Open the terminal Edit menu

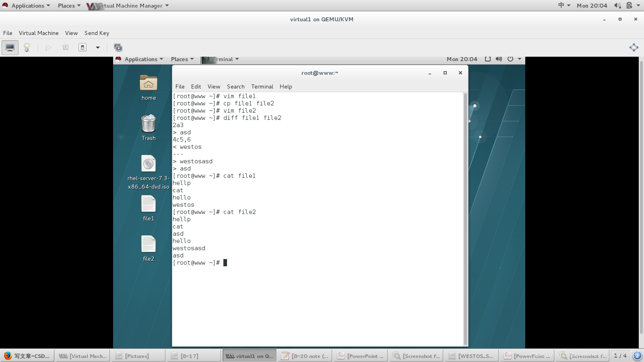click(196, 86)
